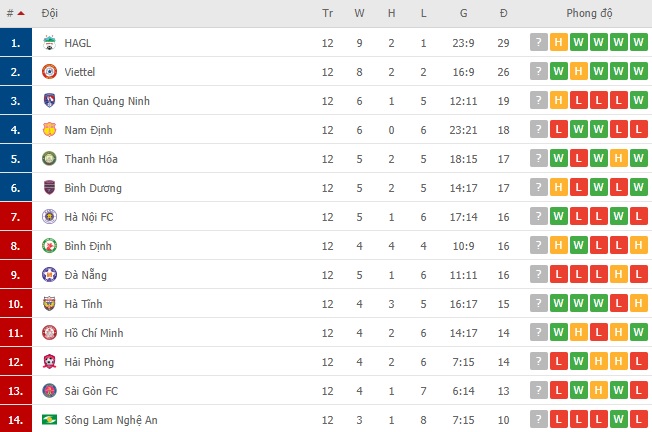Click the HAGL club logo

pyautogui.click(x=49, y=43)
